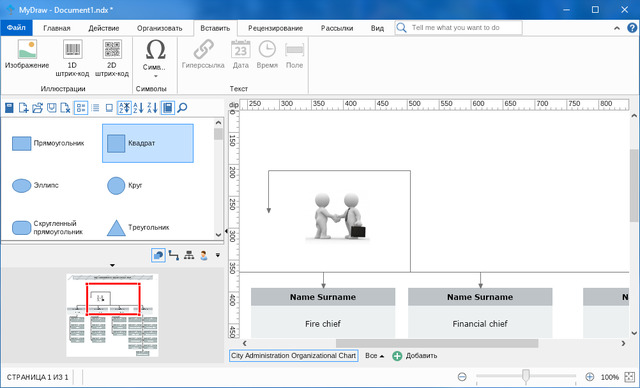Switch to the Главная tab
This screenshot has width=640, height=388.
click(57, 28)
